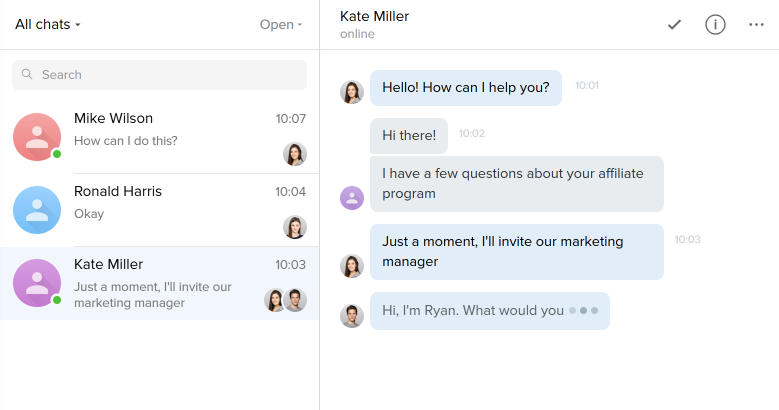Click the 10:04 timestamp on Ronald Harris's chat
779x410 pixels.
(291, 192)
